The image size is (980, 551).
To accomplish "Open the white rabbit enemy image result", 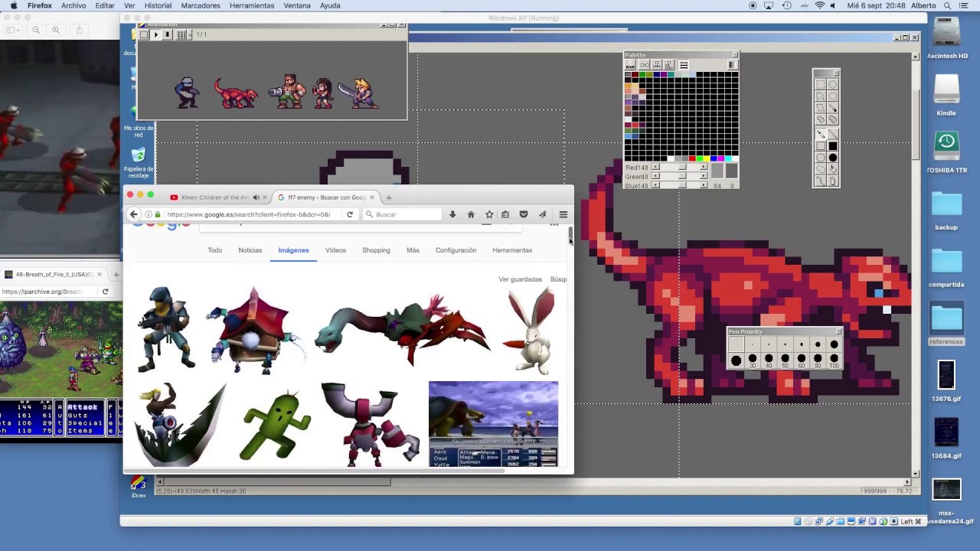I will pos(532,331).
